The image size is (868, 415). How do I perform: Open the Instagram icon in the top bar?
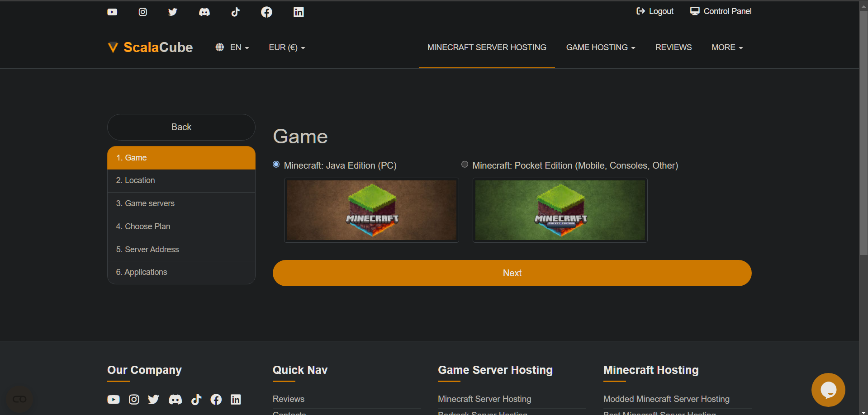[143, 12]
